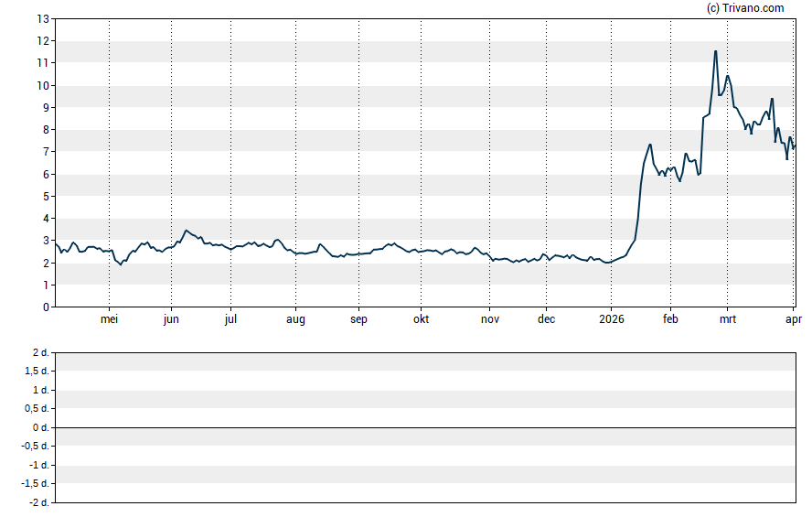Click the '10' value on price axis

[43, 85]
